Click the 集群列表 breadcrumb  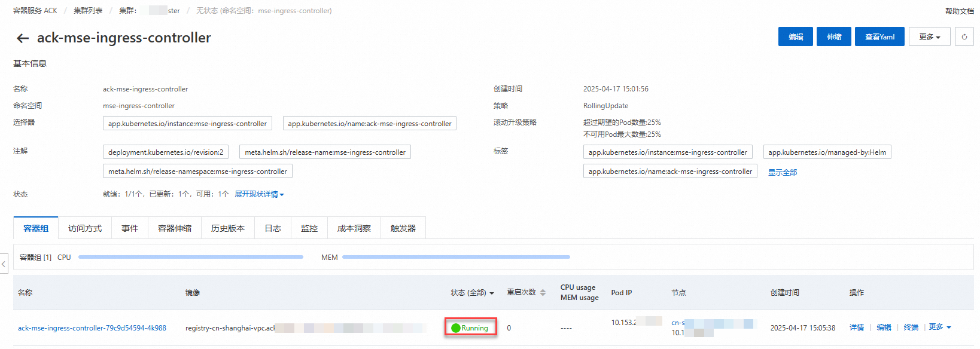point(88,11)
